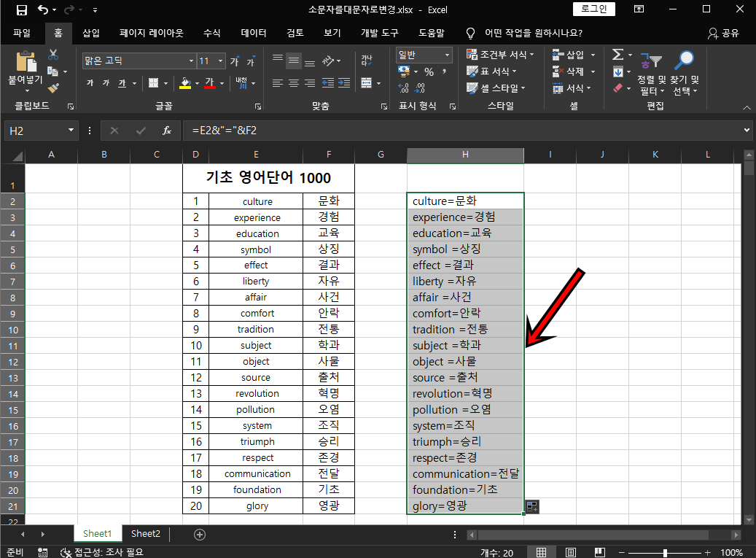
Task: Click the zoom slider handle
Action: point(665,553)
